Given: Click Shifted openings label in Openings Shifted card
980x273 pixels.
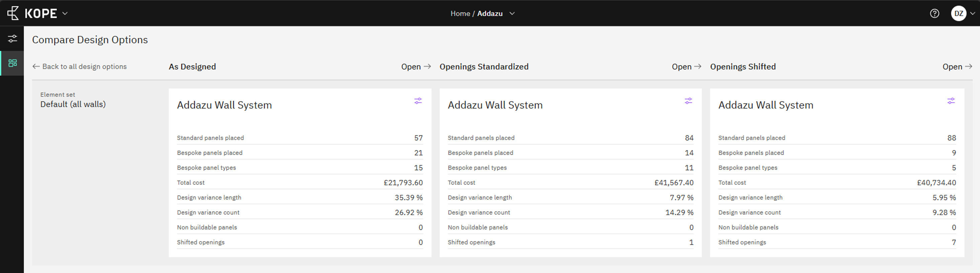Looking at the screenshot, I should click(x=742, y=242).
